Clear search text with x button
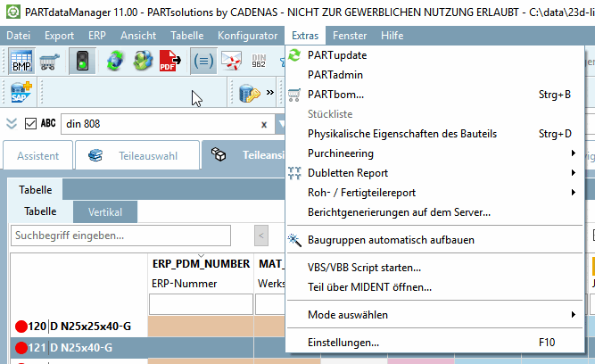The height and width of the screenshot is (364, 595). pyautogui.click(x=264, y=125)
